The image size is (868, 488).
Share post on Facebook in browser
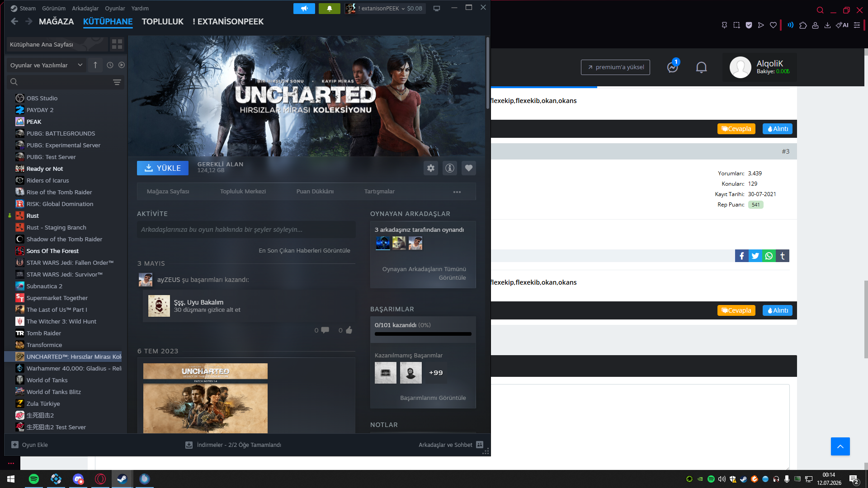(741, 256)
